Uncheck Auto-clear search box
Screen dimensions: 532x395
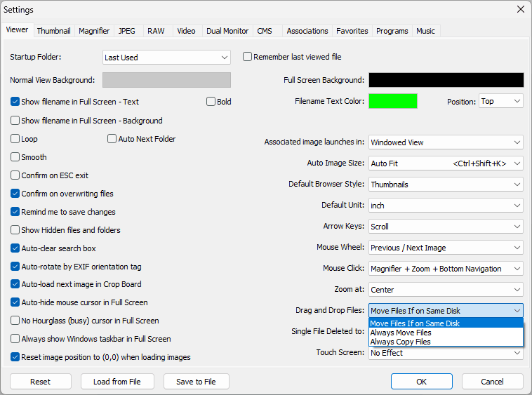point(15,248)
